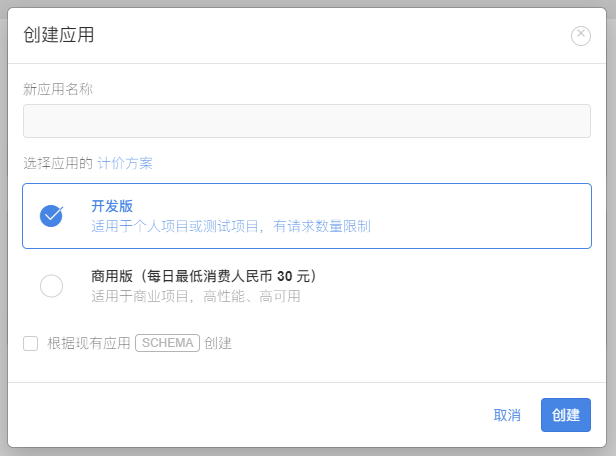Click the 开发版 description about 个人项目或测试项目
The height and width of the screenshot is (456, 616).
(231, 226)
